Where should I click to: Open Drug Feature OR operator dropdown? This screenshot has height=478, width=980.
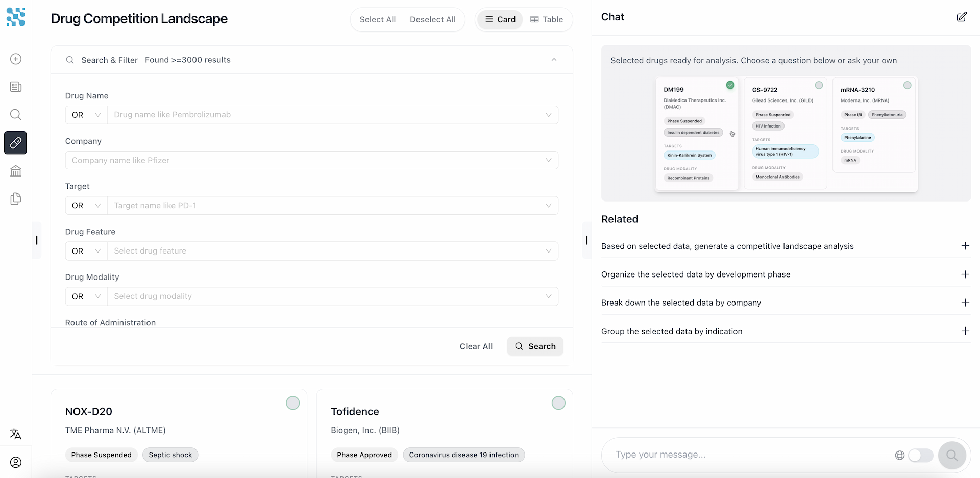click(86, 251)
